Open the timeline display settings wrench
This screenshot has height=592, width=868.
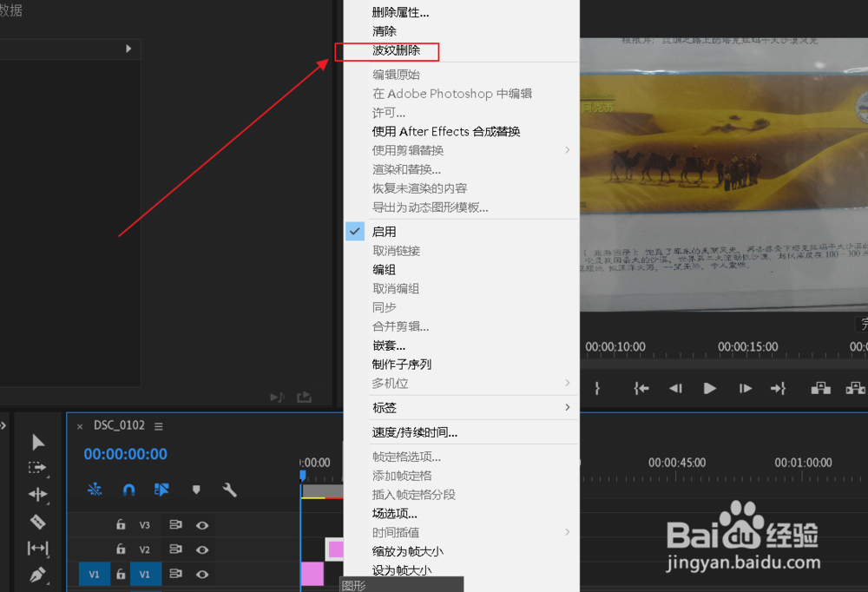tap(230, 490)
